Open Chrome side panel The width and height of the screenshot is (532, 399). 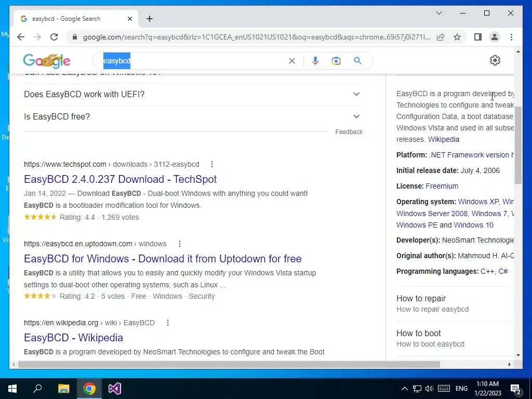click(478, 37)
